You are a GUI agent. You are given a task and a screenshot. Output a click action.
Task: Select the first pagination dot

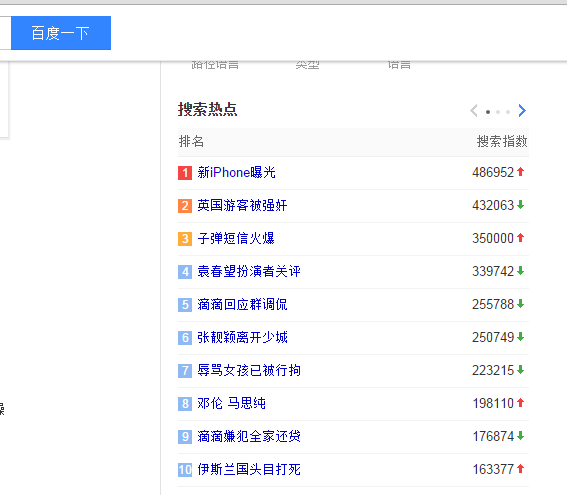pyautogui.click(x=488, y=112)
